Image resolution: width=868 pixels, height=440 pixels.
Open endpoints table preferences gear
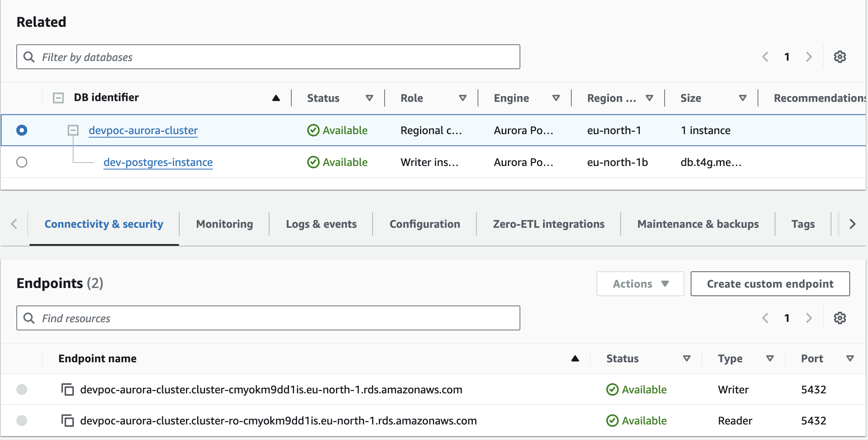click(x=840, y=318)
